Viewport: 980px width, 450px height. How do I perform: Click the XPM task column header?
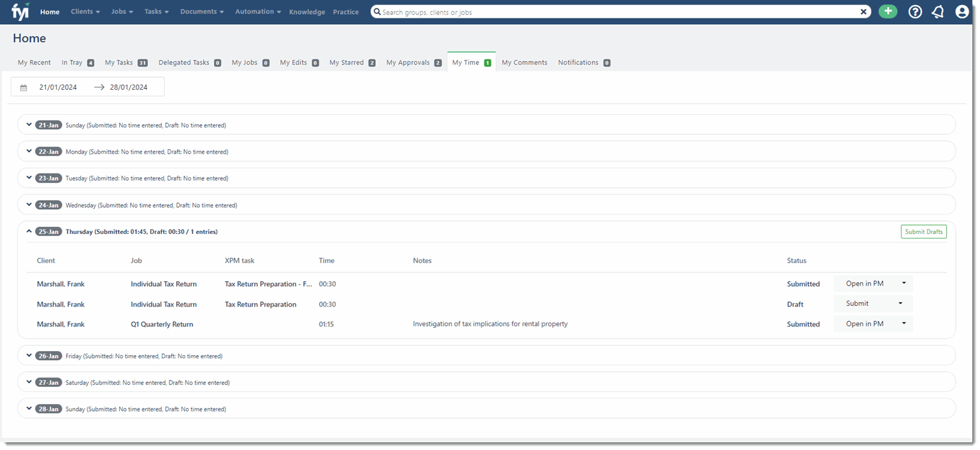click(240, 261)
